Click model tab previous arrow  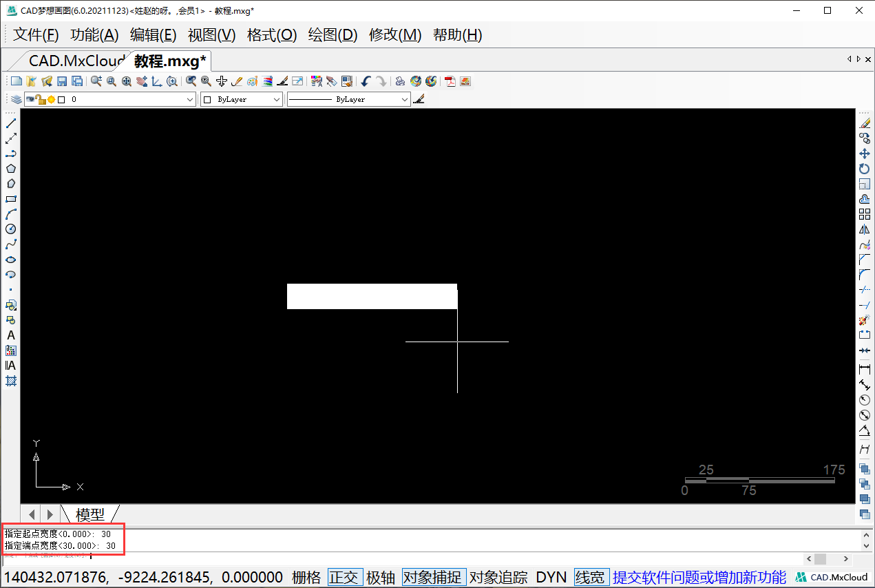click(30, 514)
